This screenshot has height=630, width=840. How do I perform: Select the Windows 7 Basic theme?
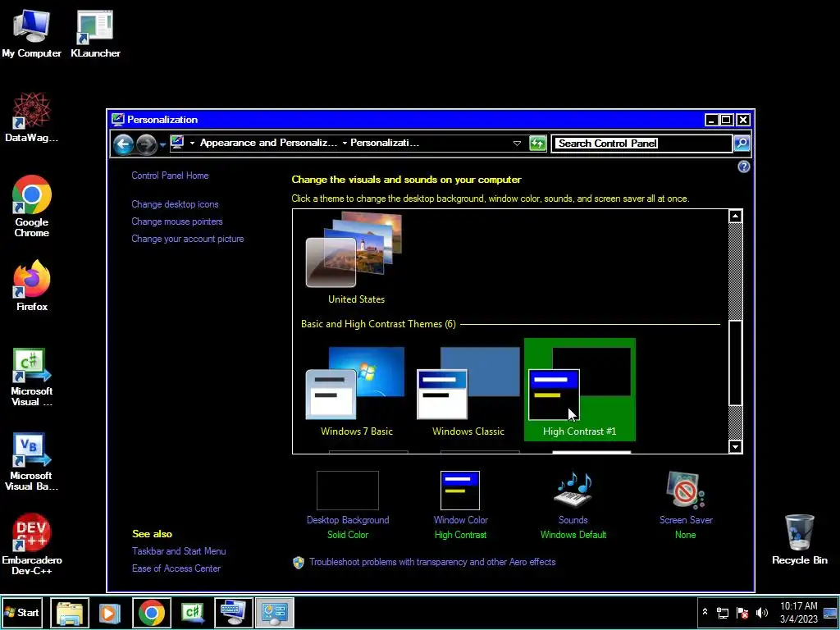pyautogui.click(x=356, y=390)
